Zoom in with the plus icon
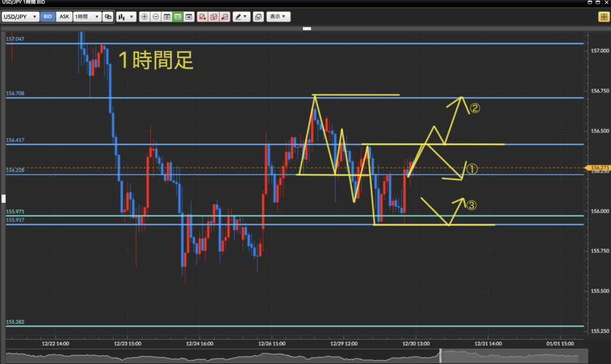 point(144,17)
